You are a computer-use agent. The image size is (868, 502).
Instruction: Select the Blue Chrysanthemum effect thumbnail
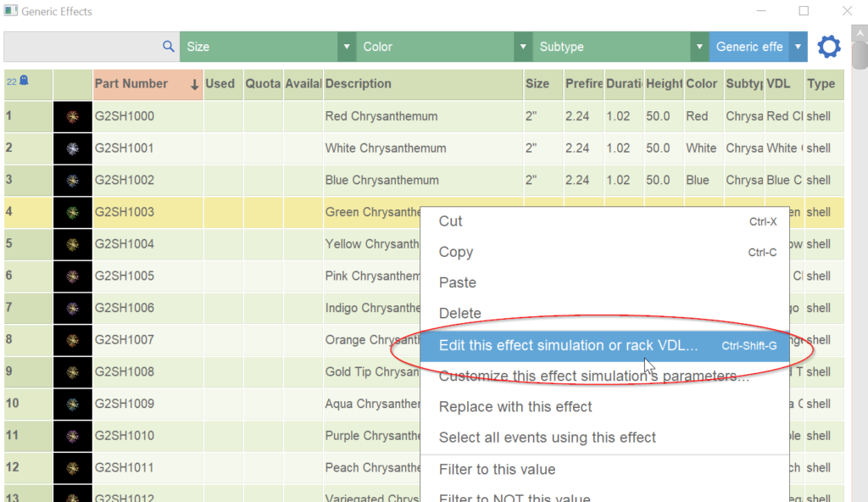[x=72, y=181]
